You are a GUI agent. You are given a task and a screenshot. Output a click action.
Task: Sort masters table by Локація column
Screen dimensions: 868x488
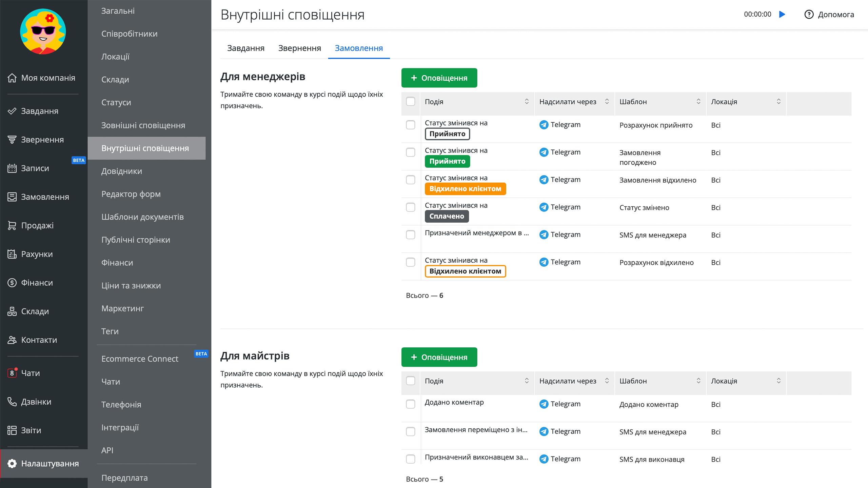pyautogui.click(x=778, y=381)
